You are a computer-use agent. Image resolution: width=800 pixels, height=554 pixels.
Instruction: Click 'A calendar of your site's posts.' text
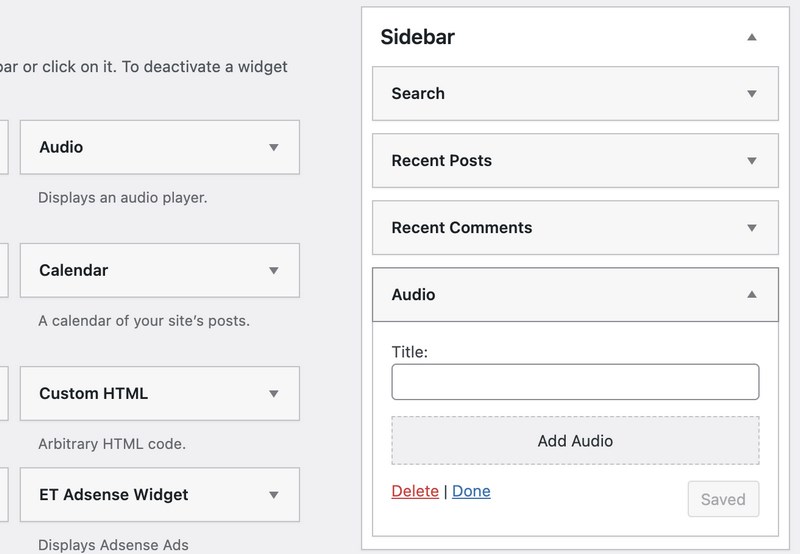tap(144, 321)
